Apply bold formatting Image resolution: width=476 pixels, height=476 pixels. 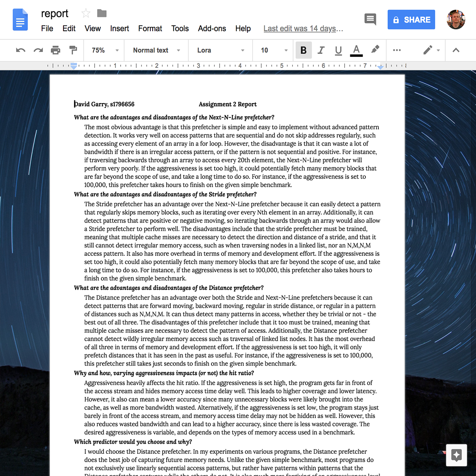303,50
